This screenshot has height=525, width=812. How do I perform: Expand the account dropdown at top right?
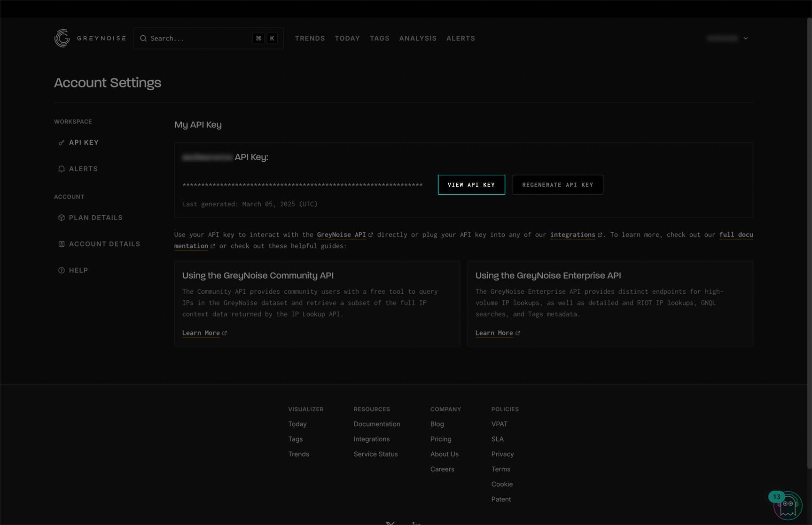745,38
